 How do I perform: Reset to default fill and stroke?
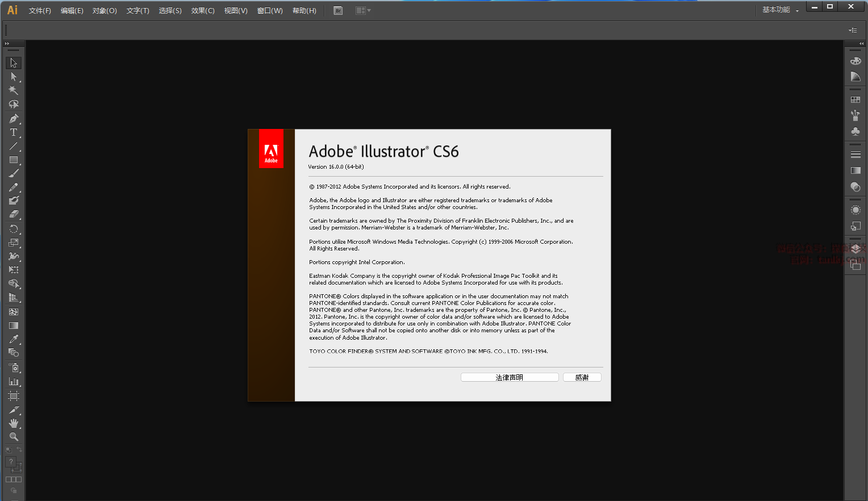[9, 450]
